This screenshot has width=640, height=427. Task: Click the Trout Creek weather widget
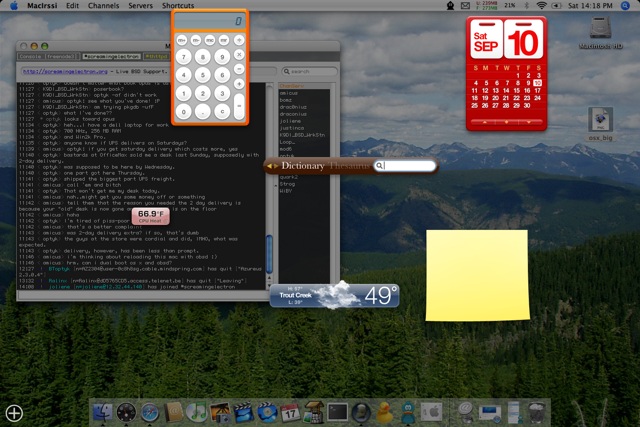point(334,295)
